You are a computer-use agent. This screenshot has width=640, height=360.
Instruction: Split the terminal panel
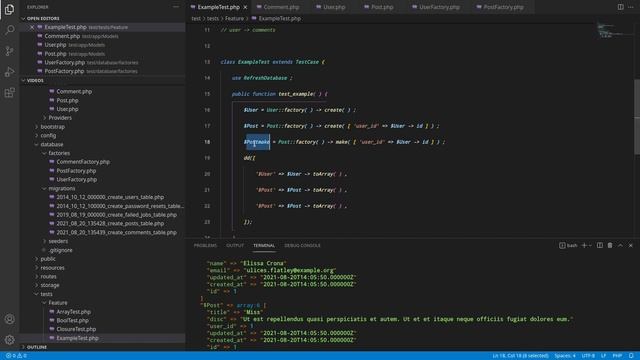[600, 245]
